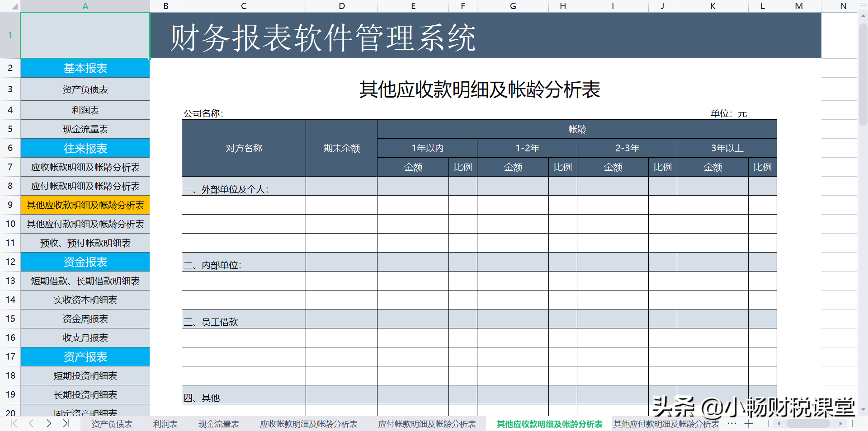Image resolution: width=868 pixels, height=431 pixels.
Task: Switch to the 现金流量表 sheet tab
Action: pyautogui.click(x=218, y=424)
